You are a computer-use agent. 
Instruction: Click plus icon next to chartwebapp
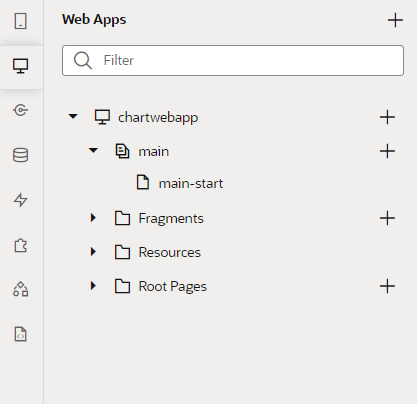(x=387, y=117)
